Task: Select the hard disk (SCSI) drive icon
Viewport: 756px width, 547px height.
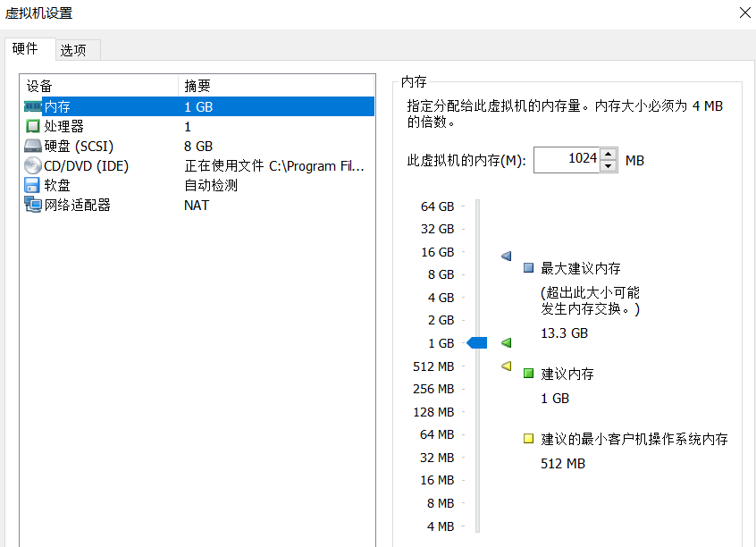Action: tap(33, 146)
